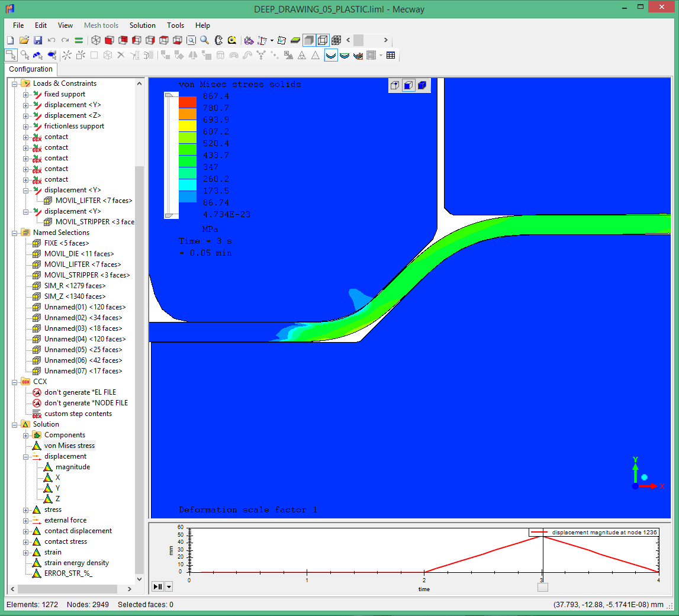679x616 pixels.
Task: Open the Solution menu
Action: click(143, 25)
